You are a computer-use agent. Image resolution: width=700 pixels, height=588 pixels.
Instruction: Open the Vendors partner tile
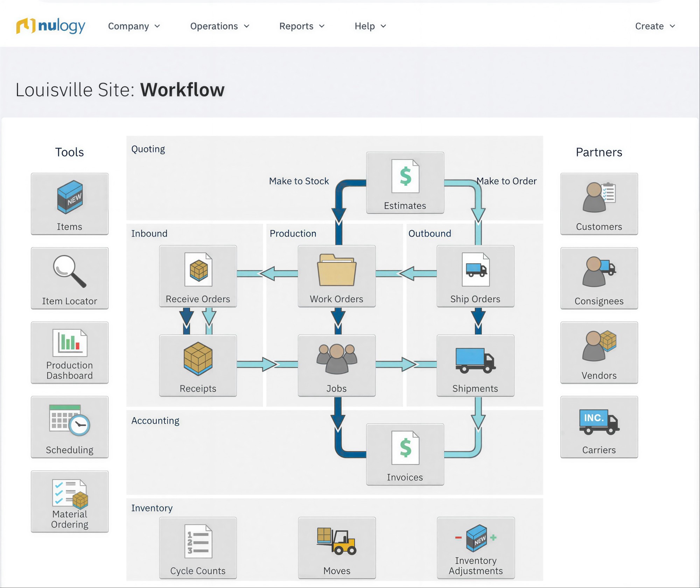point(599,353)
